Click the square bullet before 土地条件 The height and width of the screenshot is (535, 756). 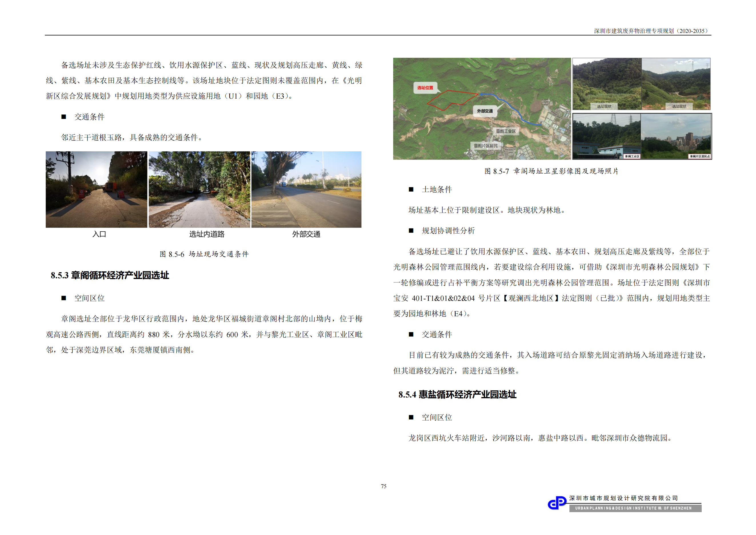[x=411, y=189]
